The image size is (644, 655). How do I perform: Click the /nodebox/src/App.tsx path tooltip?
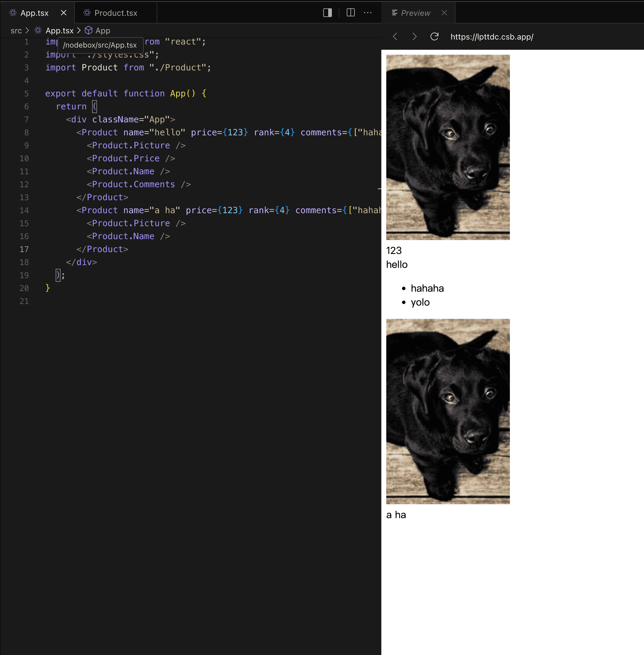click(100, 45)
